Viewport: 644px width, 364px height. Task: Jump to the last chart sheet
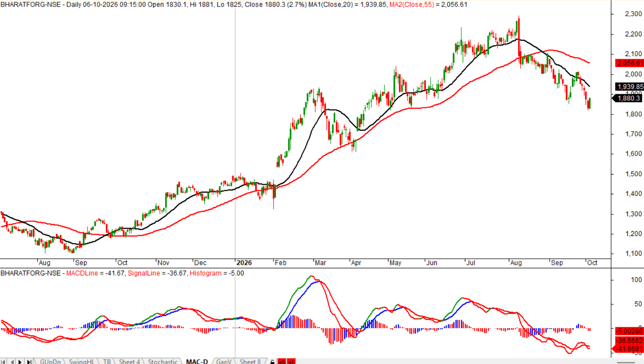click(x=29, y=361)
